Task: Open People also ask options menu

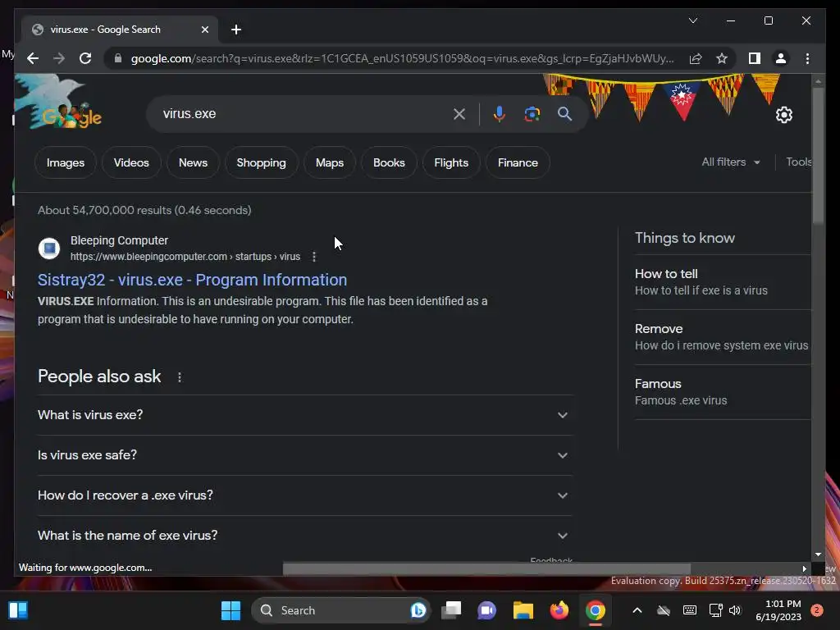Action: (x=180, y=377)
